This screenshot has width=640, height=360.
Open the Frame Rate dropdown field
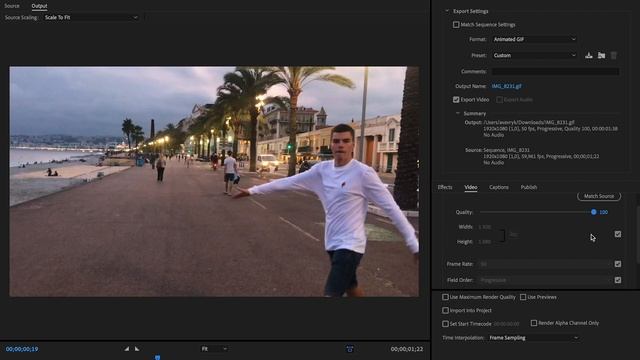click(x=545, y=264)
